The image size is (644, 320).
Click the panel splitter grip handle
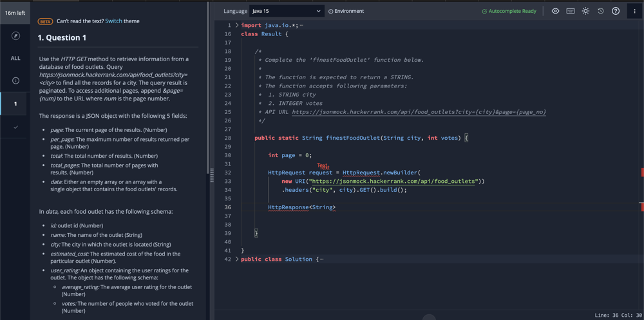(212, 175)
